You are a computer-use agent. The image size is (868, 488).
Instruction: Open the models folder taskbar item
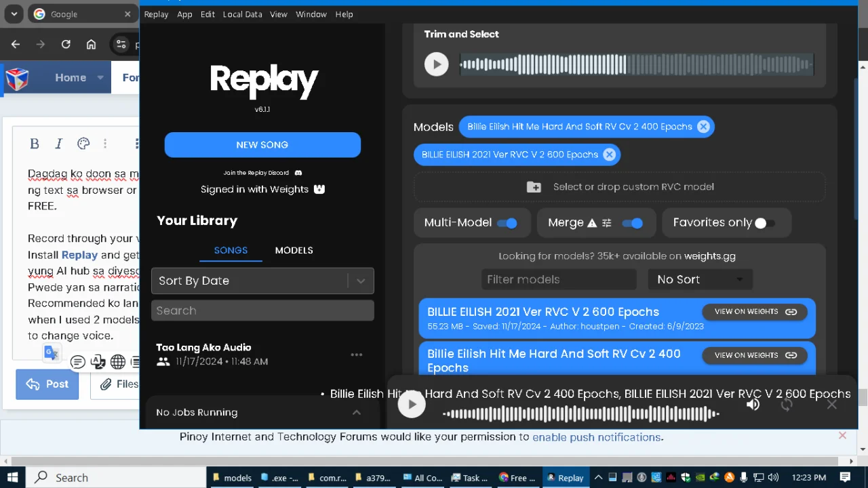click(x=231, y=478)
